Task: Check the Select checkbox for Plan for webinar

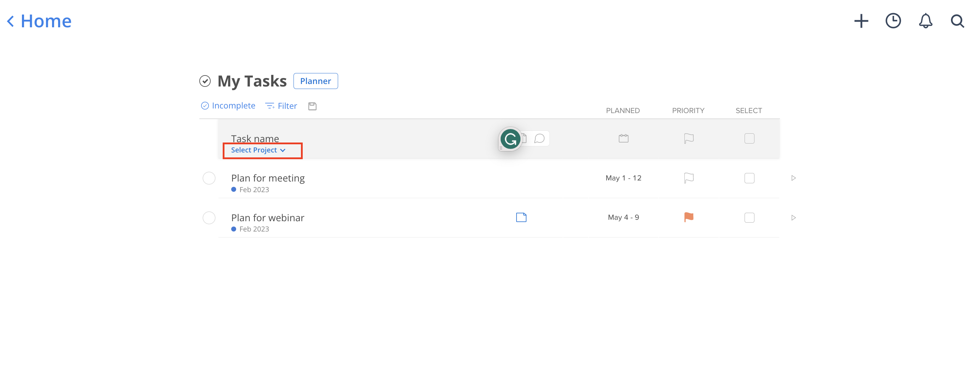Action: 749,217
